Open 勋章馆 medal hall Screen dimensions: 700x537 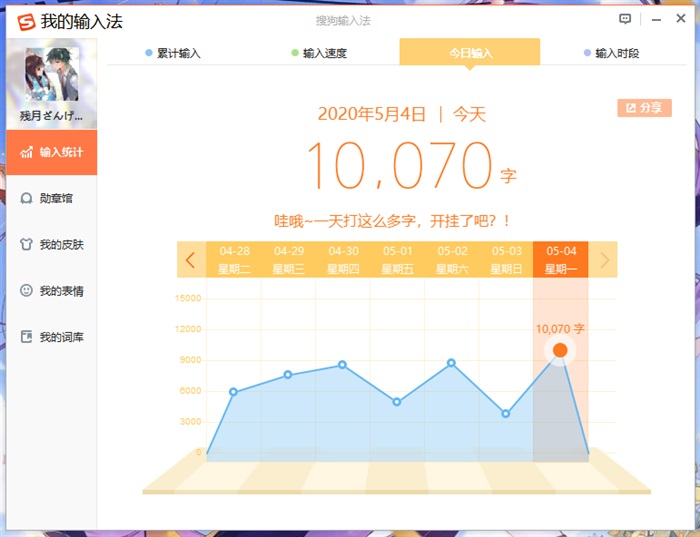pos(51,199)
